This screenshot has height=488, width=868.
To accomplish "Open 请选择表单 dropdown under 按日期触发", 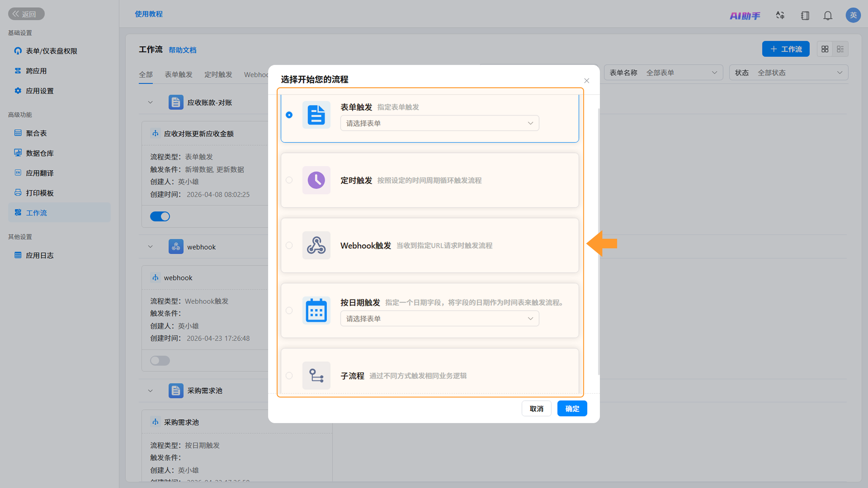I will [440, 318].
